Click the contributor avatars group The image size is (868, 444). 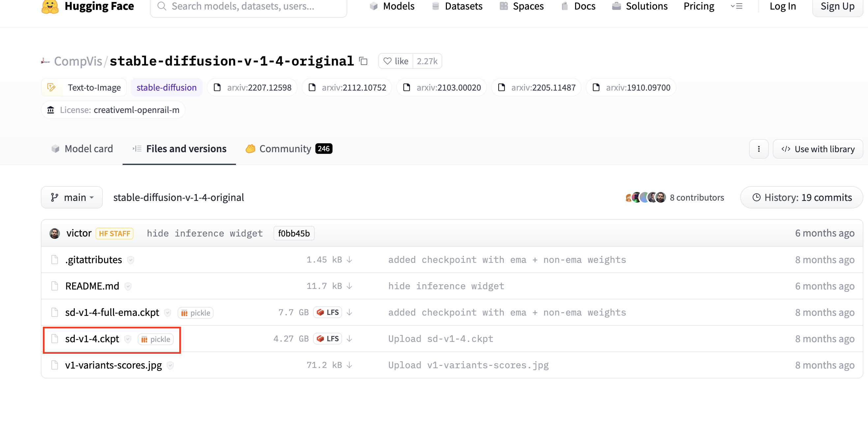pyautogui.click(x=645, y=197)
